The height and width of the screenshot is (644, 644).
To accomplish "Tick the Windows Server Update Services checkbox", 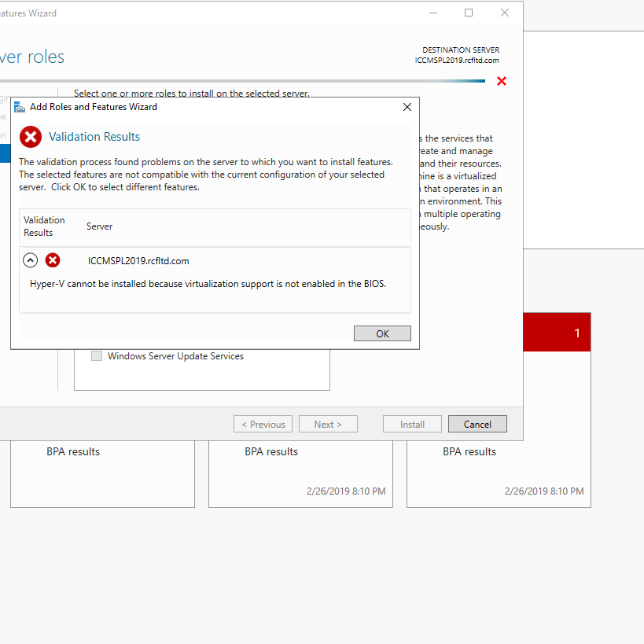I will (x=97, y=356).
